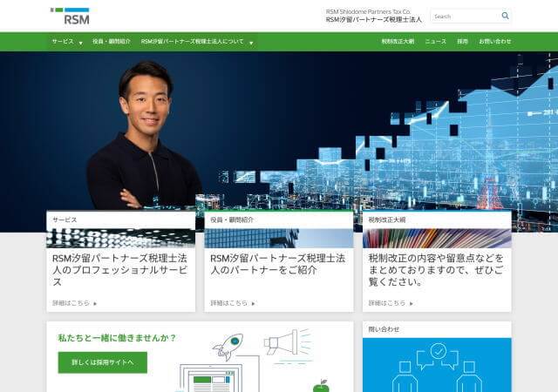Click the サービス card image thumbnail
Screen dimensions: 558x392
[121, 238]
